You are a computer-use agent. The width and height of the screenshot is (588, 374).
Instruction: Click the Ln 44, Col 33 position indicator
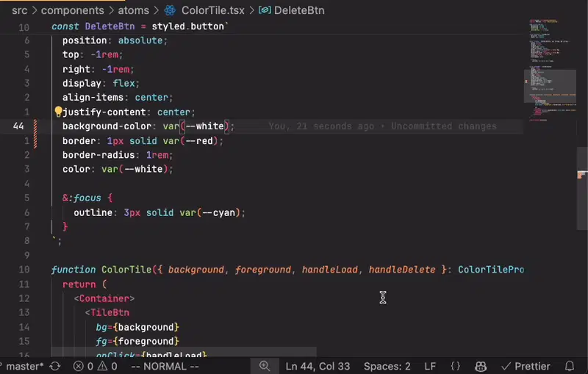coord(318,366)
